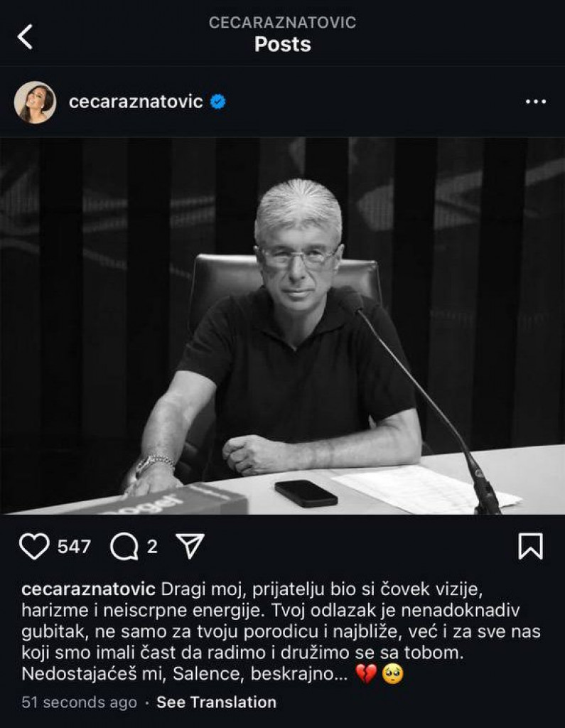Tap the bold cecaraznatovic name in the caption

[x=88, y=589]
